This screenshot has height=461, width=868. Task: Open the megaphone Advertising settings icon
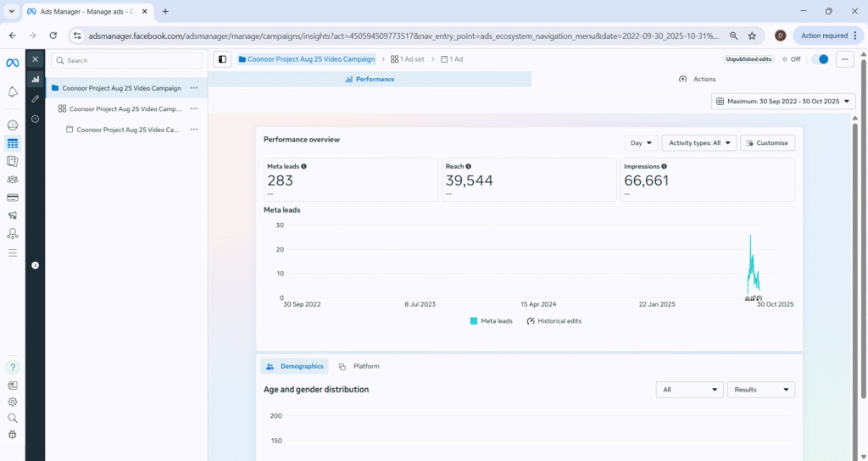pos(13,215)
